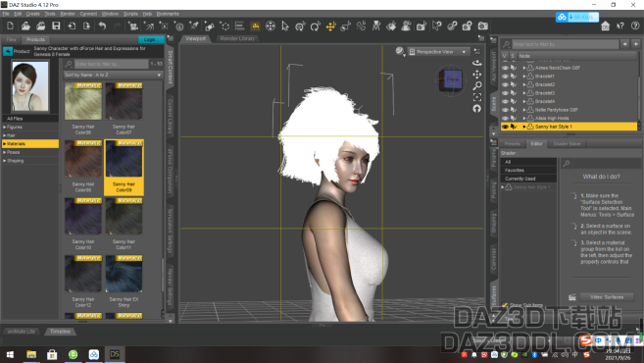The width and height of the screenshot is (644, 363).
Task: Click the scene filter text field
Action: tap(566, 44)
